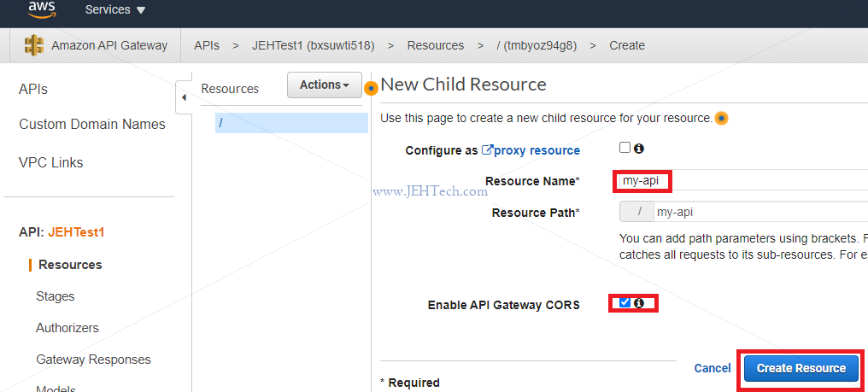Open the Authorizers section
The image size is (868, 392).
[x=67, y=328]
